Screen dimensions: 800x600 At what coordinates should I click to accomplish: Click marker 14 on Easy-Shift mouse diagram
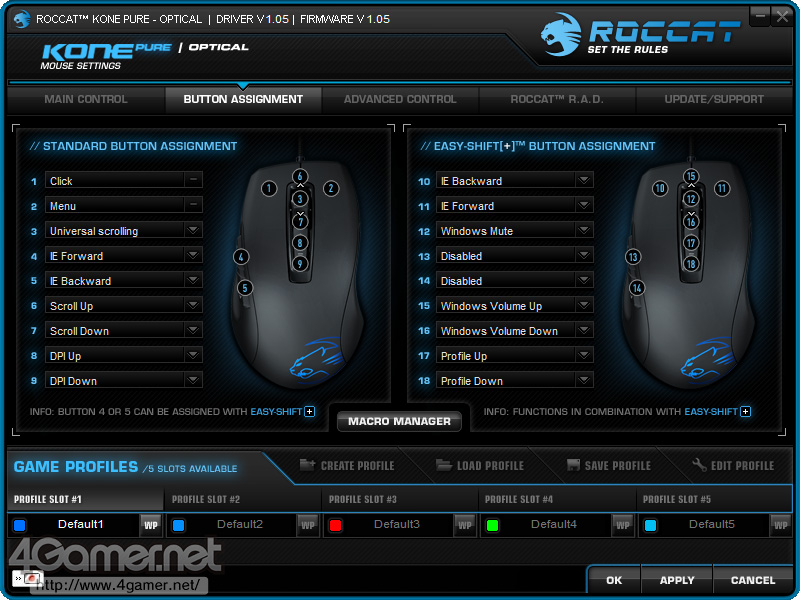click(637, 288)
